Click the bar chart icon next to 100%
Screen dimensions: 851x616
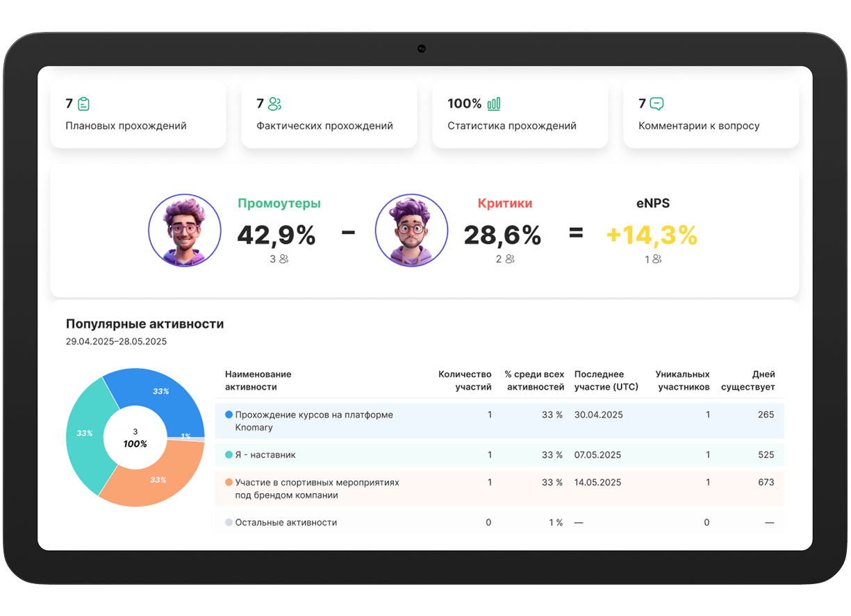(x=494, y=104)
